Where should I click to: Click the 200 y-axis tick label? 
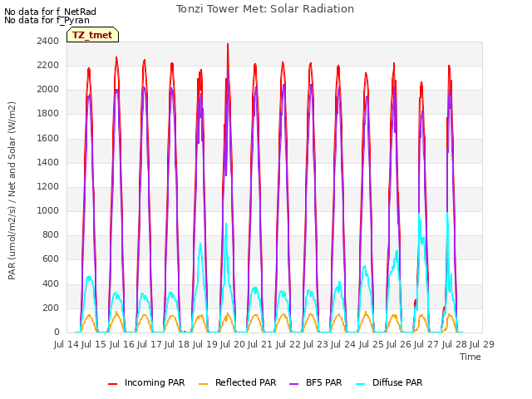[51, 308]
